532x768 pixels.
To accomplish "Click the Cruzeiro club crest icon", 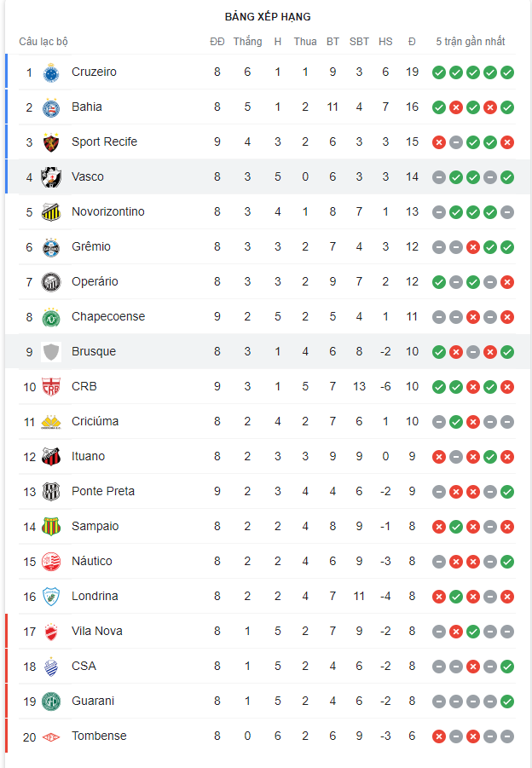I will [x=51, y=72].
